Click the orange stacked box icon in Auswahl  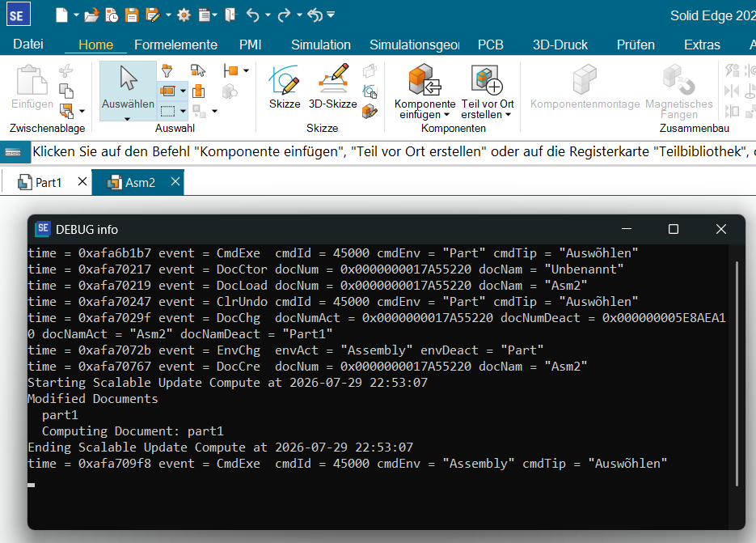point(198,91)
